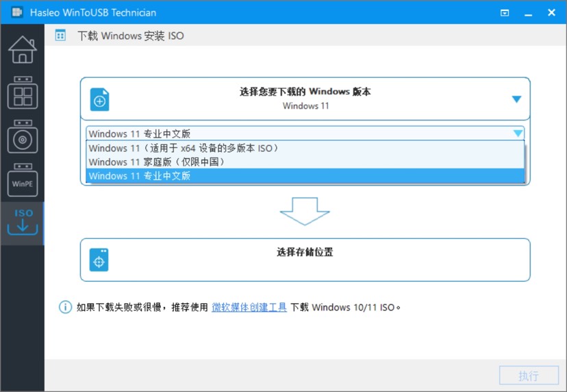
Task: Select the ISO download sidebar icon
Action: click(x=23, y=222)
